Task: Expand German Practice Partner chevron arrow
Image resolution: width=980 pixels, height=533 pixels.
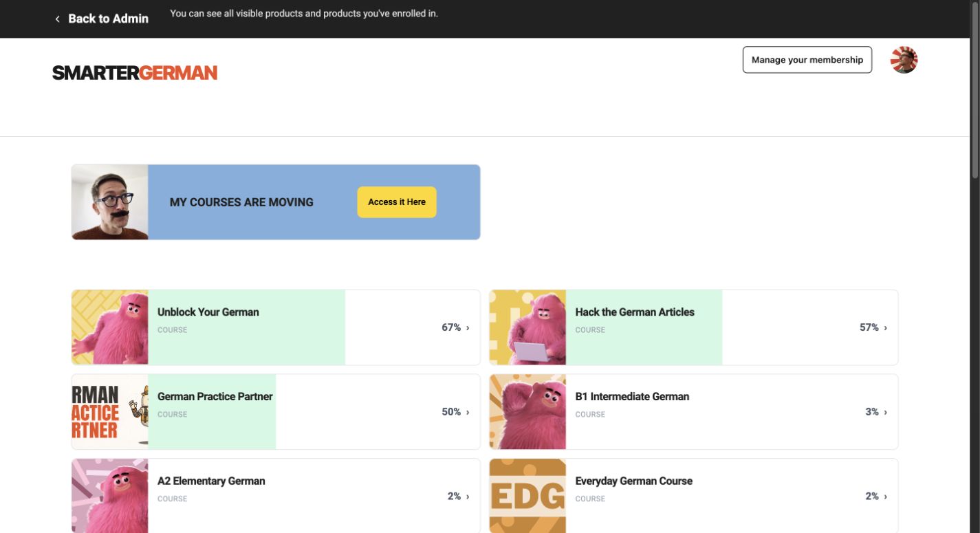Action: coord(468,413)
